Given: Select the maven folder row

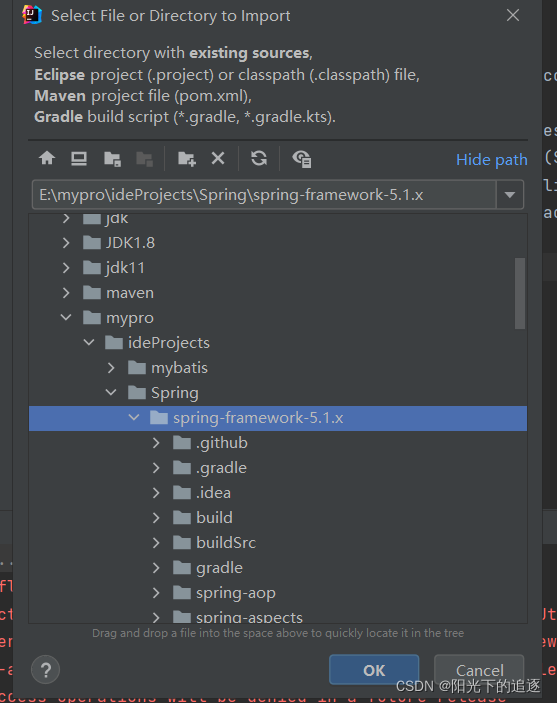Looking at the screenshot, I should pos(278,293).
